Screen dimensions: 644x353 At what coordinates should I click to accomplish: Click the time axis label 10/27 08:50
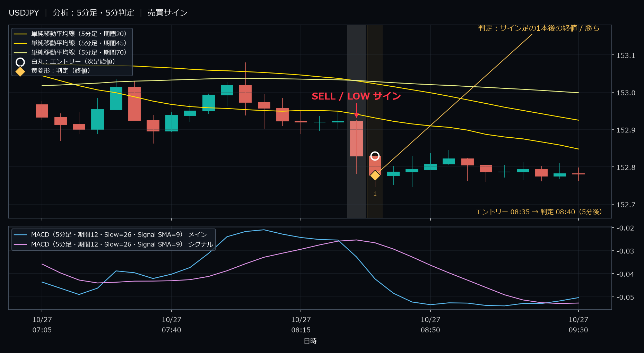[430, 325]
